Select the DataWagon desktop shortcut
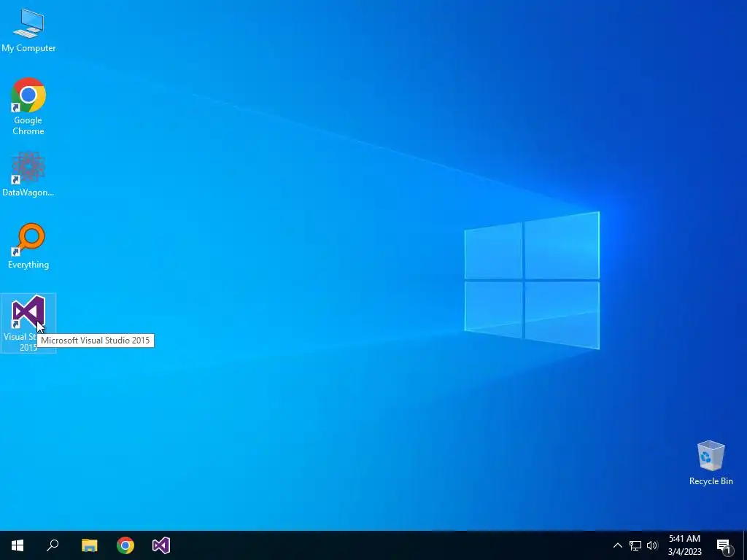747x560 pixels. pyautogui.click(x=28, y=174)
